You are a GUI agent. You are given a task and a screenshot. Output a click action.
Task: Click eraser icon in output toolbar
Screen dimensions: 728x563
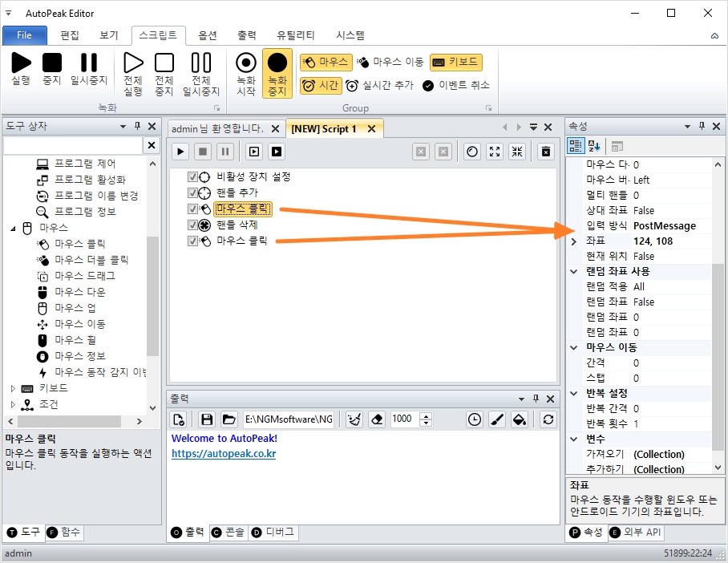[x=377, y=419]
